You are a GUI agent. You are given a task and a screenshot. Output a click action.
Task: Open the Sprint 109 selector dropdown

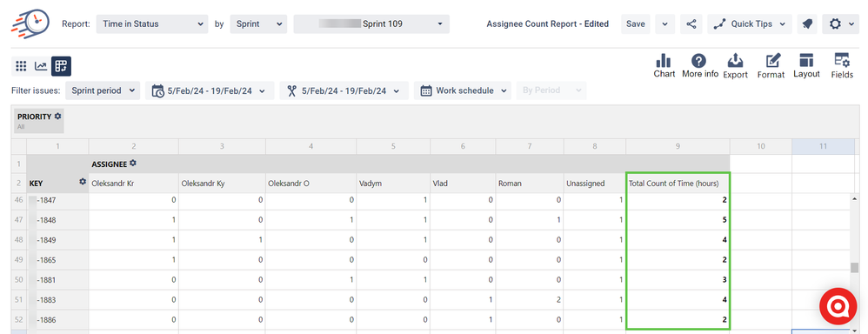tap(371, 23)
